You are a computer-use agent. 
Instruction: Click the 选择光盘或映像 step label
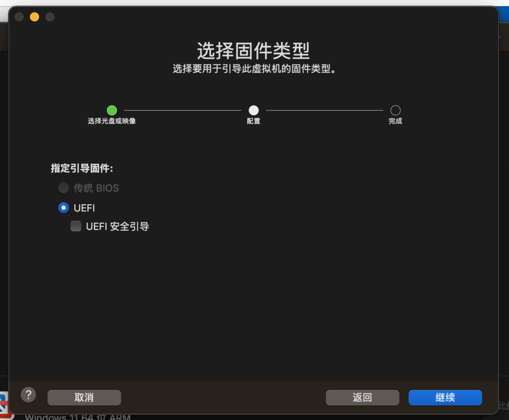112,121
